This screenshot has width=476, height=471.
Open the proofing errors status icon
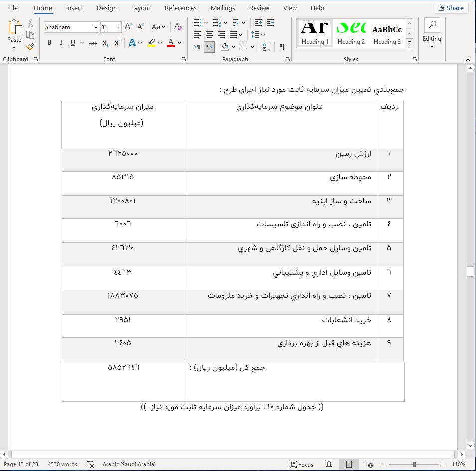pyautogui.click(x=90, y=464)
